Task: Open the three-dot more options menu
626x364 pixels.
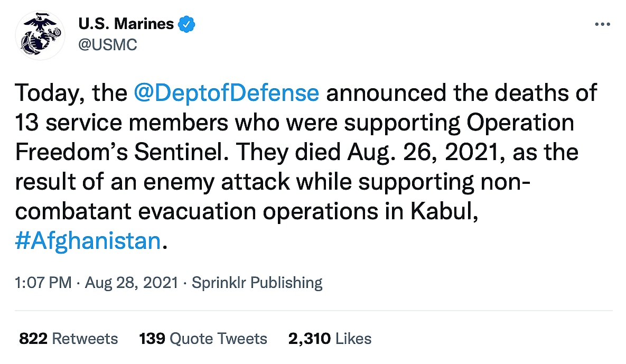Action: click(x=602, y=25)
